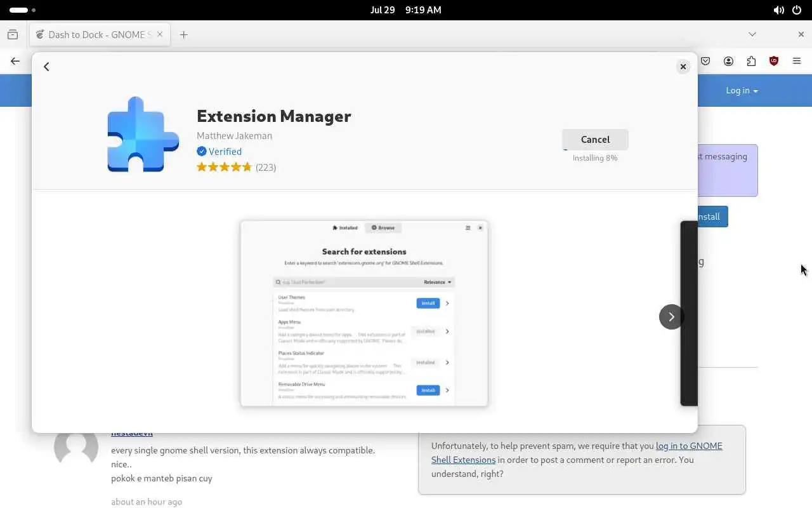The image size is (812, 508).
Task: Follow the log in to GNOME Shell Extensions link
Action: (577, 453)
